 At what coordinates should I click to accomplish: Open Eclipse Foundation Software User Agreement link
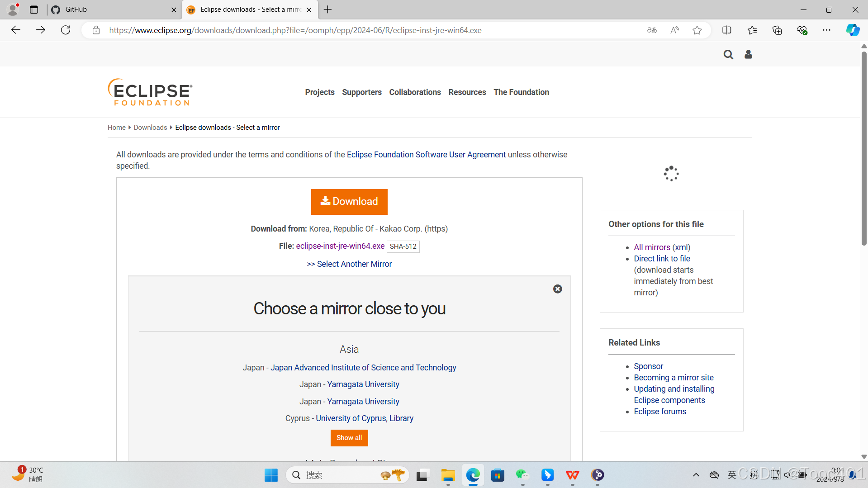coord(426,155)
